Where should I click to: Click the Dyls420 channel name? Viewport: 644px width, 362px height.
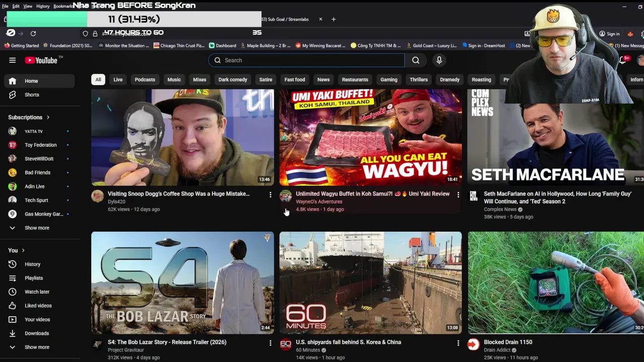click(x=116, y=202)
